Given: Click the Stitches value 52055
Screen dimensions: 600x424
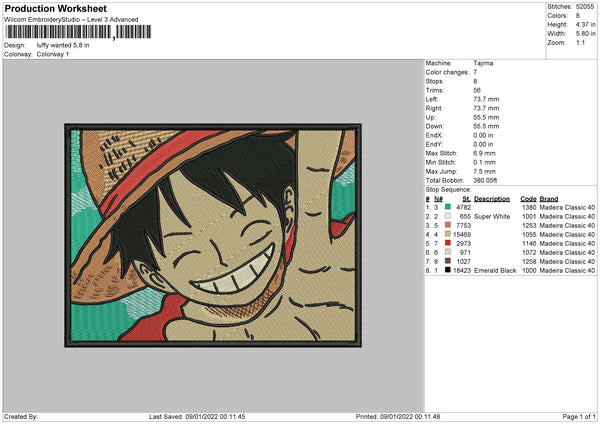Looking at the screenshot, I should [585, 7].
